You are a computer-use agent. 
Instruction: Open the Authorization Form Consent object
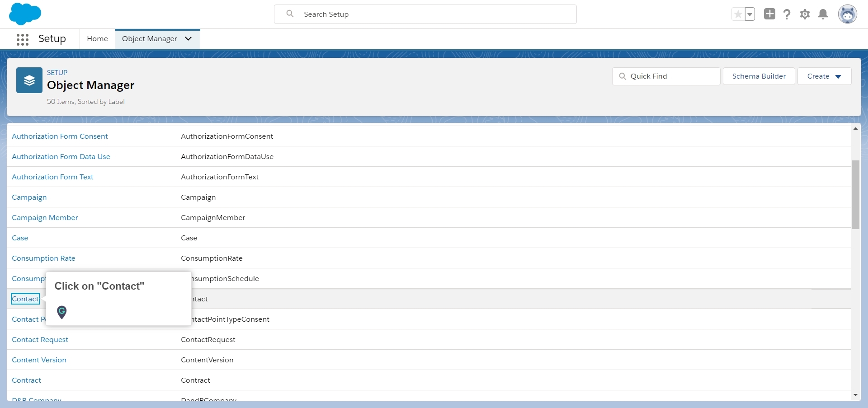tap(60, 136)
